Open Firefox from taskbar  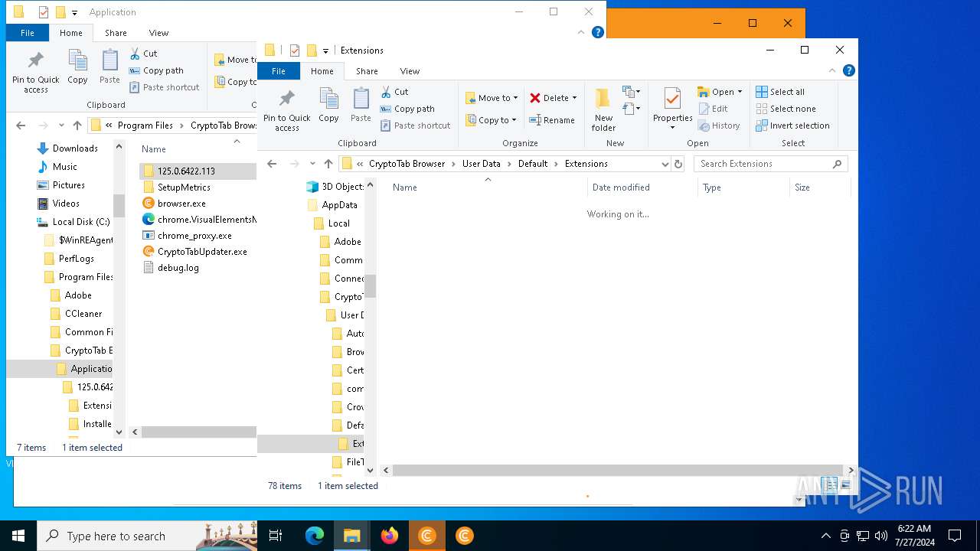(390, 536)
